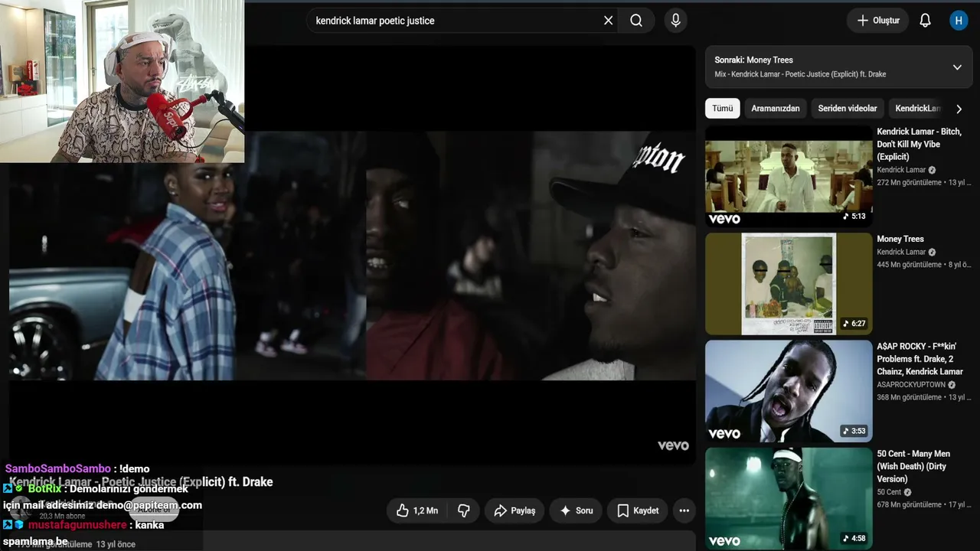Image resolution: width=980 pixels, height=551 pixels.
Task: Click the Oluştur create button
Action: click(x=877, y=21)
